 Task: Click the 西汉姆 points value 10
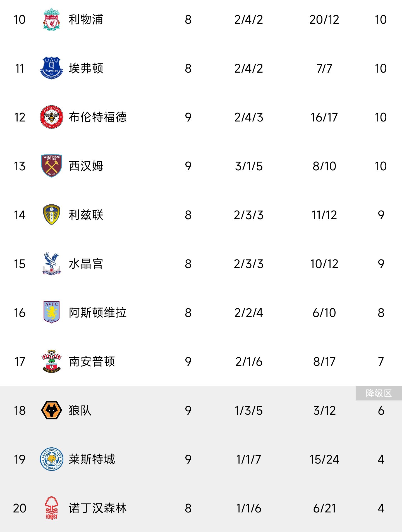pos(381,166)
